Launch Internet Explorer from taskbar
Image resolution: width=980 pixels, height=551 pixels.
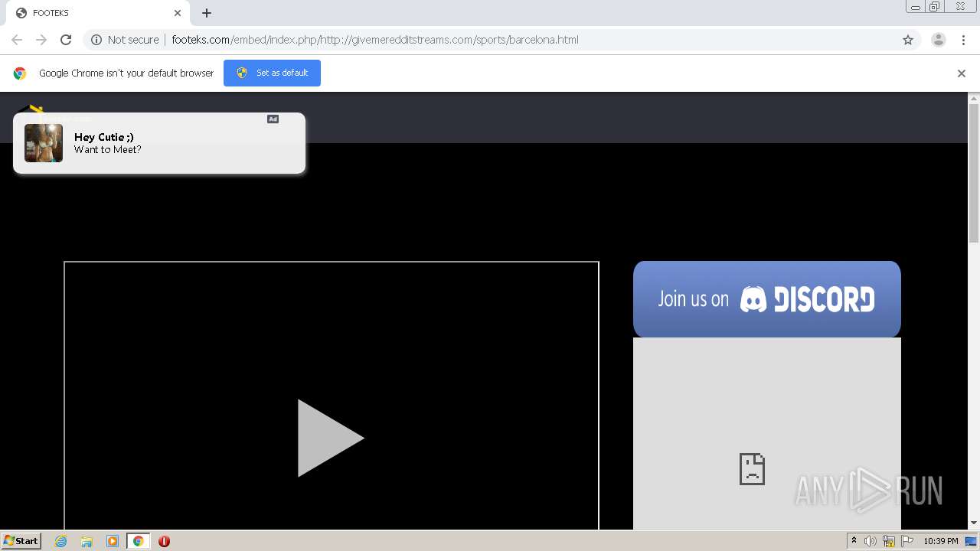tap(60, 541)
